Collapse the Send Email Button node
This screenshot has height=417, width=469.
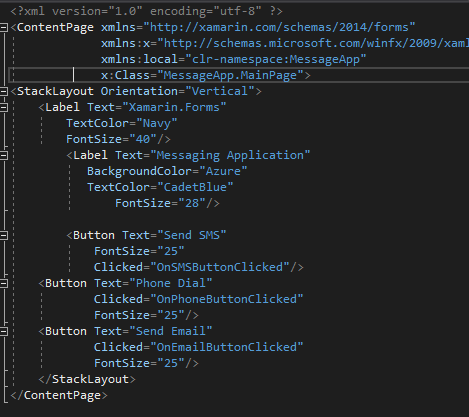coord(4,331)
